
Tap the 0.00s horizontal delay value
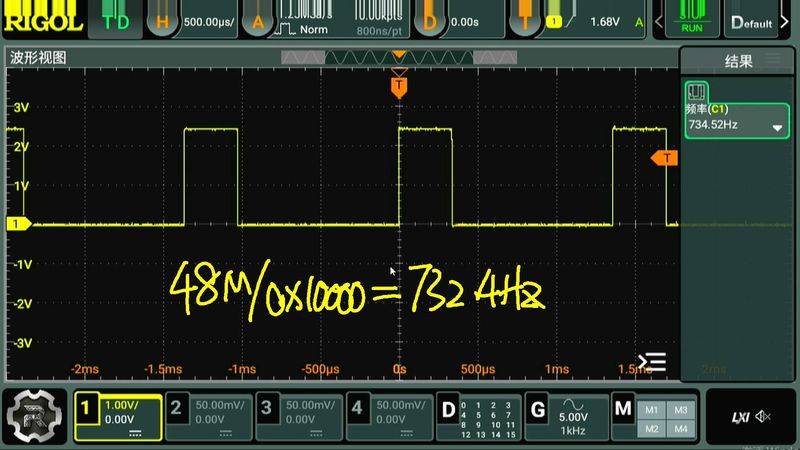[465, 22]
